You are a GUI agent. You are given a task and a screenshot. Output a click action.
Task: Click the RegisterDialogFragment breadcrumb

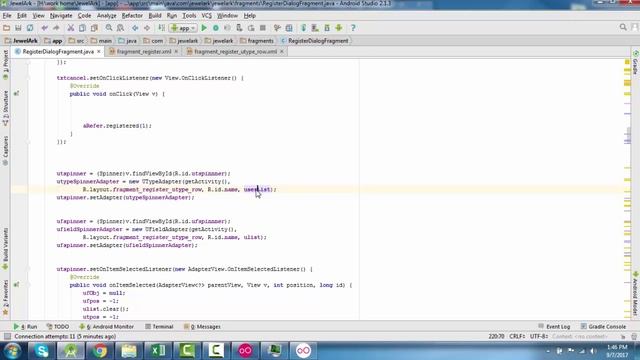(314, 41)
